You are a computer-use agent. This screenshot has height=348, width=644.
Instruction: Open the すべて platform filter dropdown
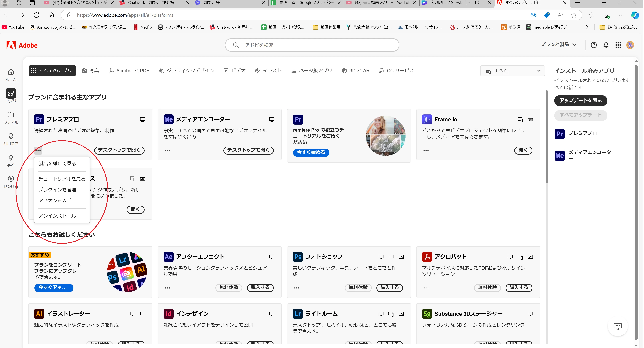(x=513, y=71)
